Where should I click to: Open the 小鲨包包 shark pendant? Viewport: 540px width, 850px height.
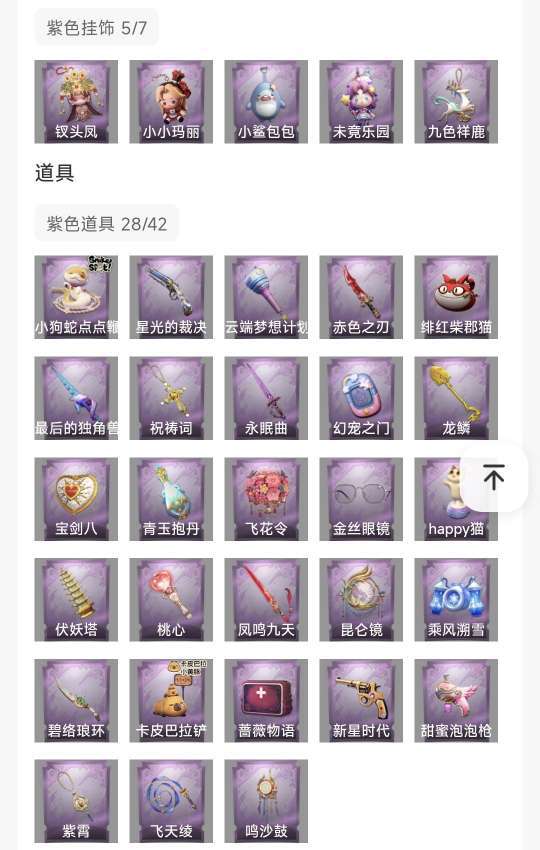pos(266,102)
